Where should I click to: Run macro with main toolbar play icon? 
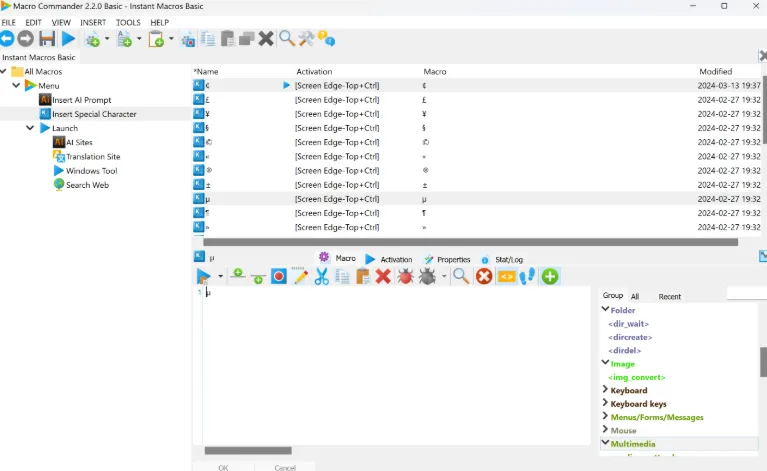tap(68, 39)
